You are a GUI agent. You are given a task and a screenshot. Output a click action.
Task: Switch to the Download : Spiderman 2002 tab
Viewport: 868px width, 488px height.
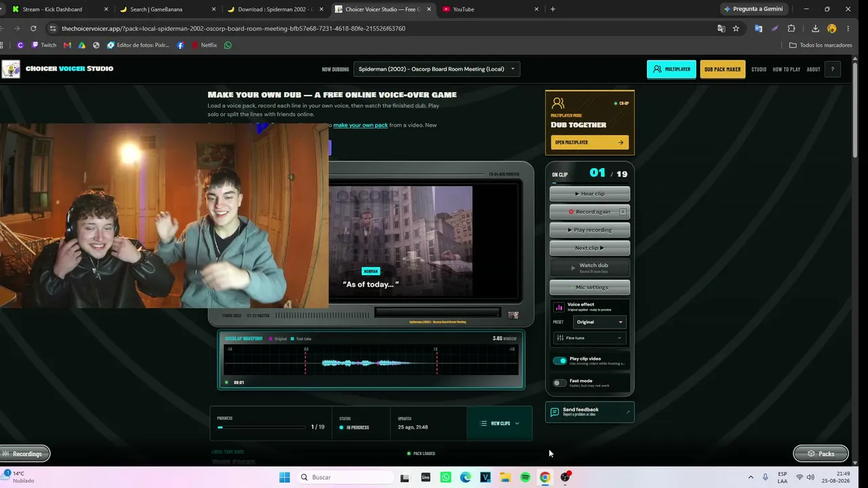tap(274, 9)
